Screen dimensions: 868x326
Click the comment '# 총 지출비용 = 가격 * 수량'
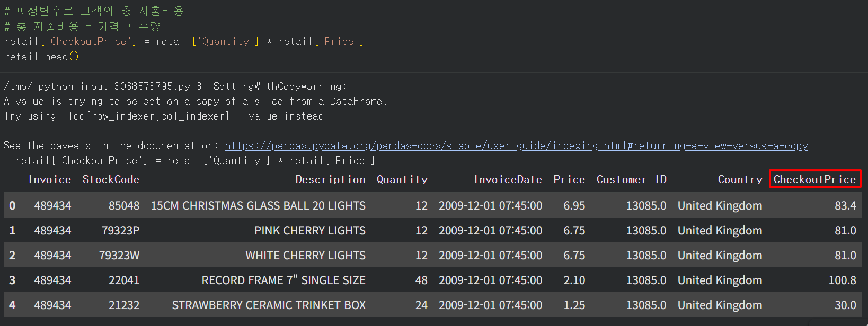pyautogui.click(x=82, y=26)
